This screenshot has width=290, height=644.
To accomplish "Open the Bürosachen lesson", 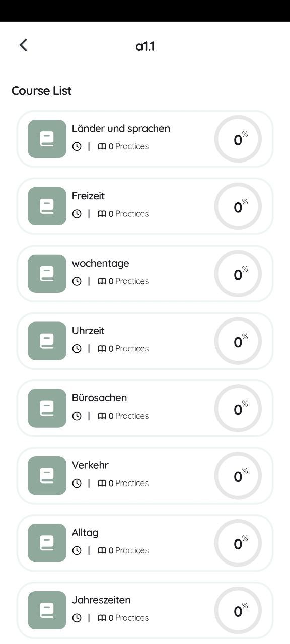I will click(x=145, y=408).
